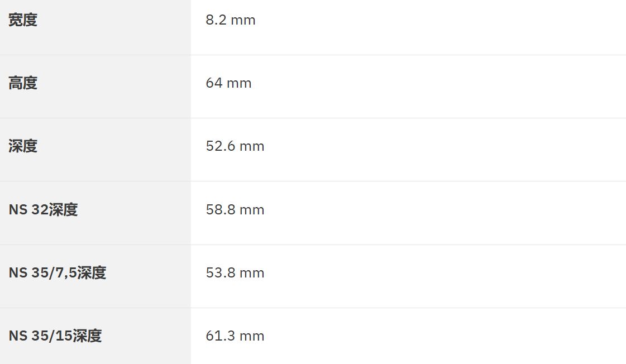Select the 8.2 mm width value
Screen dimensions: 626x364
[x=230, y=20]
